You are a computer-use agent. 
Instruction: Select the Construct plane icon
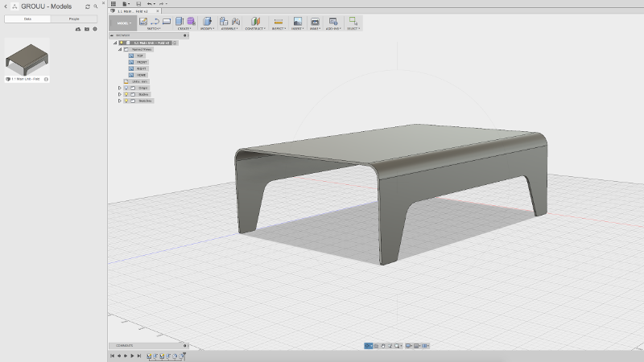point(255,22)
